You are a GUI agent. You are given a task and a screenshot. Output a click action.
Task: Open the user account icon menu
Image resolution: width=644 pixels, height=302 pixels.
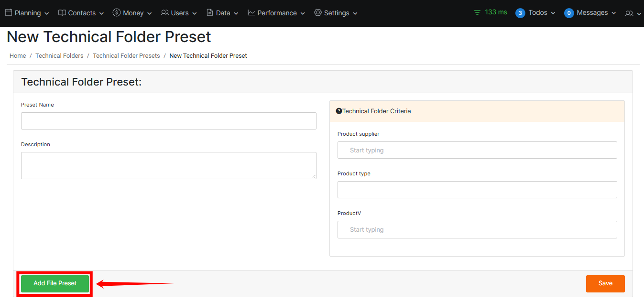coord(633,13)
